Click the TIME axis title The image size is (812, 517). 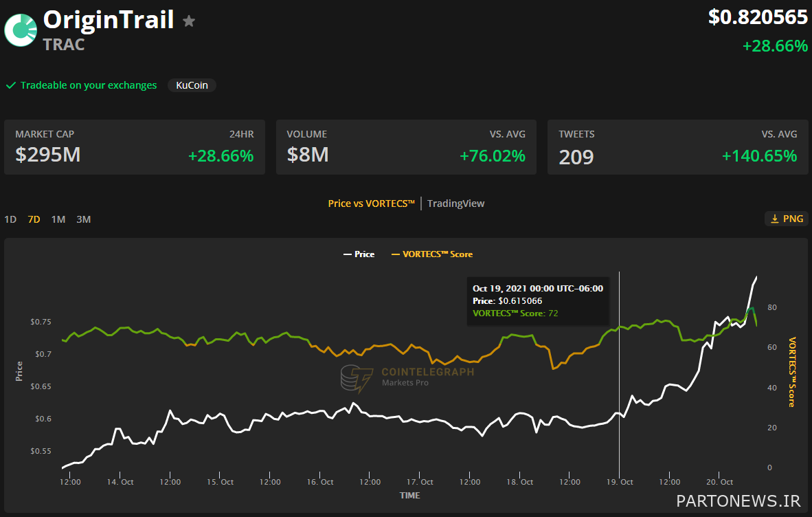coord(409,496)
